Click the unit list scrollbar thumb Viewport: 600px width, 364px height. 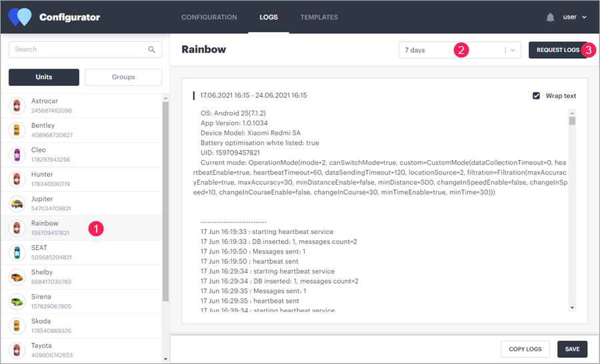[x=165, y=201]
